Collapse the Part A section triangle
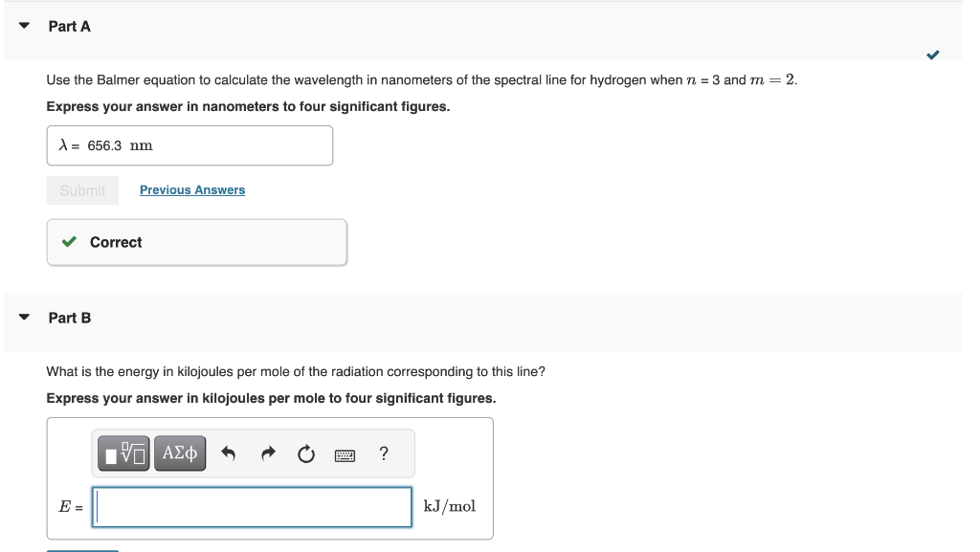This screenshot has width=980, height=552. point(24,26)
